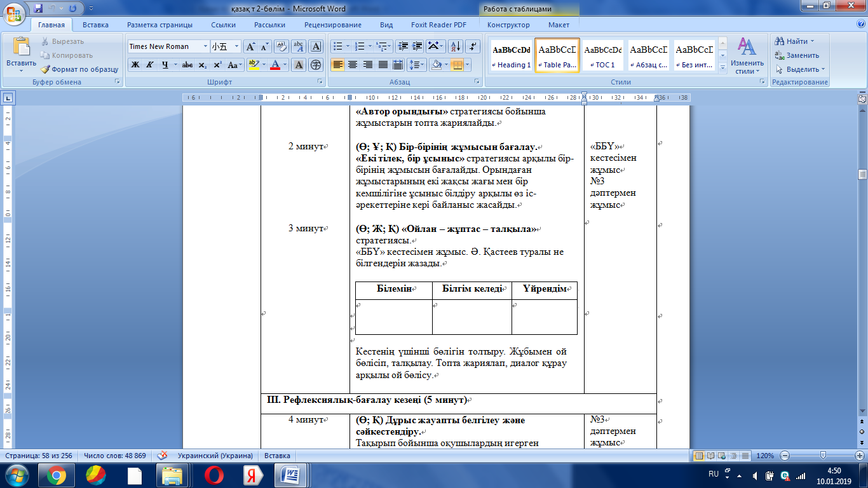Click the spell-check status icon in status bar
This screenshot has width=868, height=488.
point(163,456)
